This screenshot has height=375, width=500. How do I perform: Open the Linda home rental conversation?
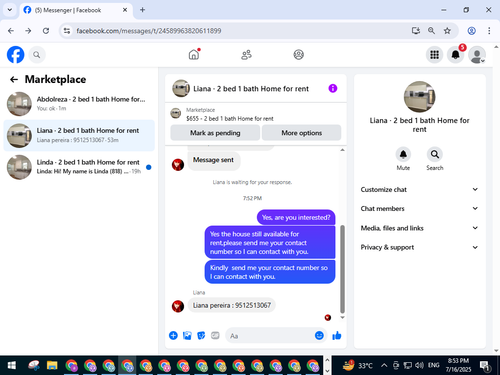(79, 167)
